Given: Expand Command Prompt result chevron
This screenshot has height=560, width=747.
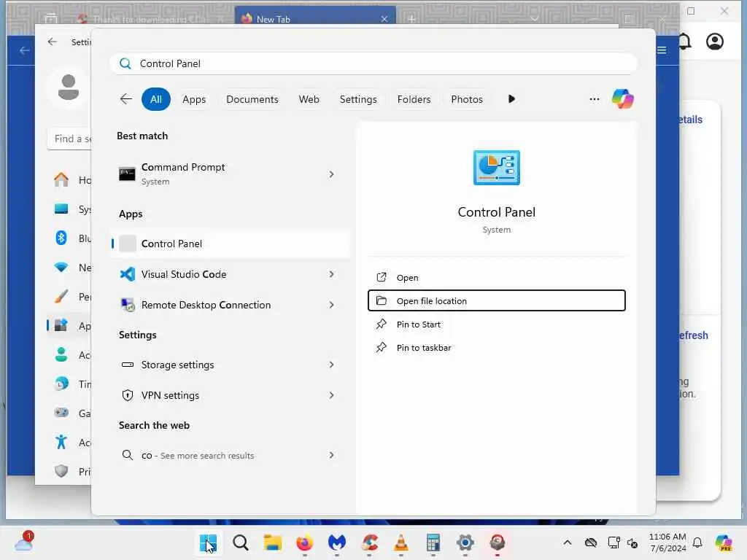Looking at the screenshot, I should coord(332,174).
